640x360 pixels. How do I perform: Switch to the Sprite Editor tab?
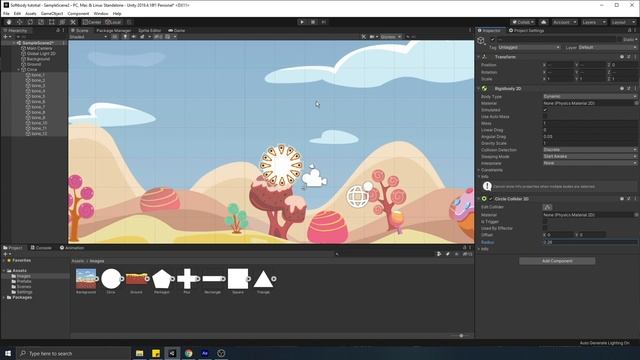[x=149, y=31]
